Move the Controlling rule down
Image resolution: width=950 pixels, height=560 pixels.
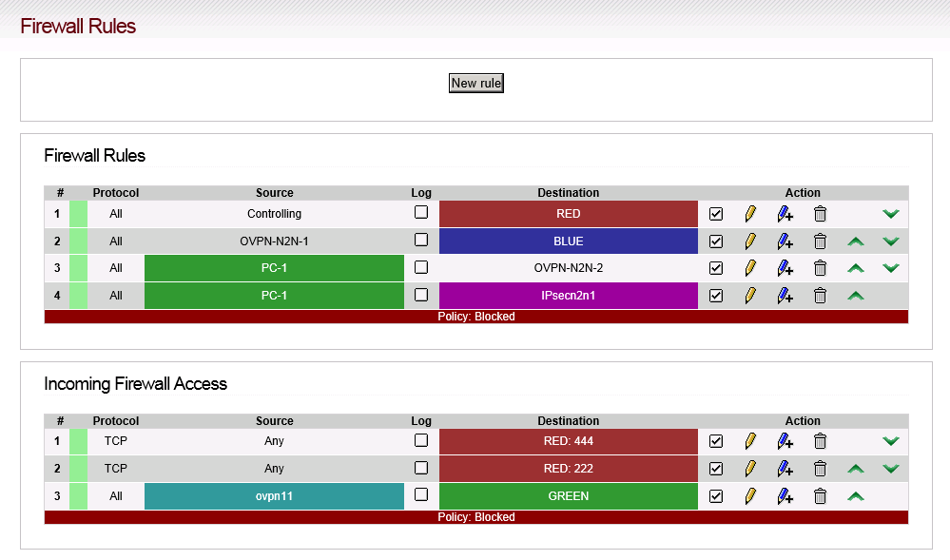click(x=891, y=214)
